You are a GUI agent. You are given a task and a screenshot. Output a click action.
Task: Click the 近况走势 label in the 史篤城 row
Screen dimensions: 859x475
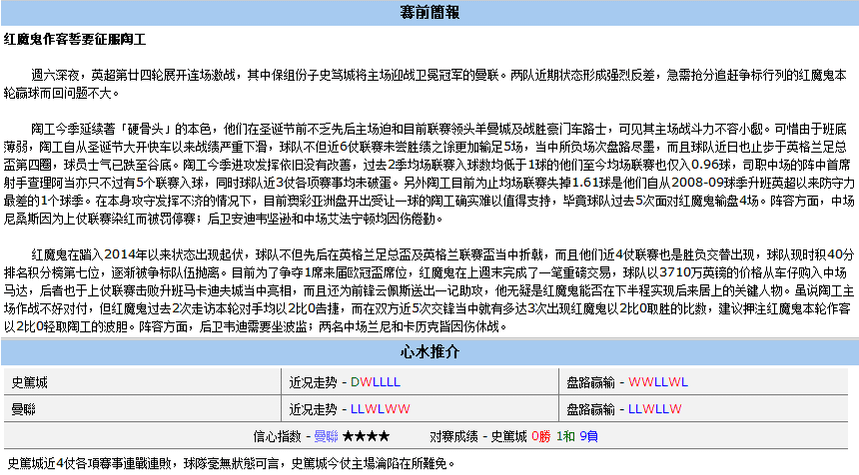(x=313, y=382)
